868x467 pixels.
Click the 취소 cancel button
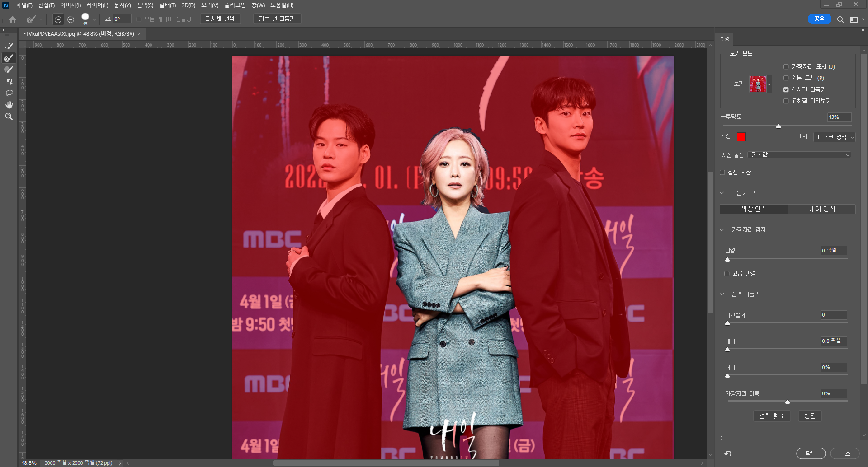pyautogui.click(x=844, y=453)
